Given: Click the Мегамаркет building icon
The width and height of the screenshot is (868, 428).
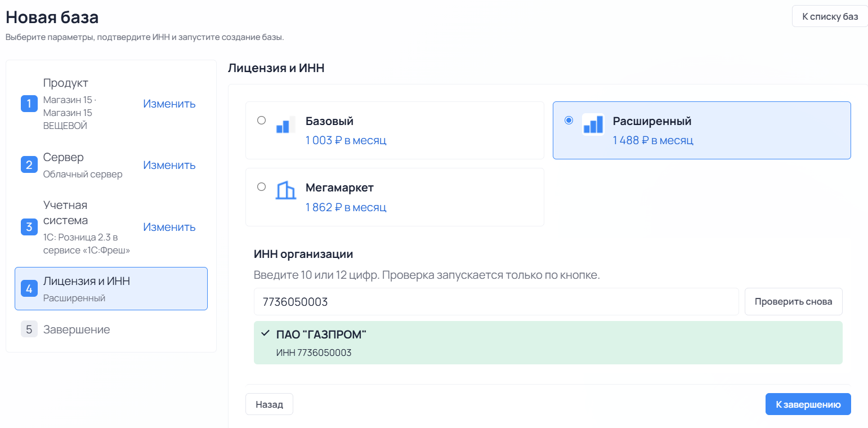Looking at the screenshot, I should (x=285, y=190).
